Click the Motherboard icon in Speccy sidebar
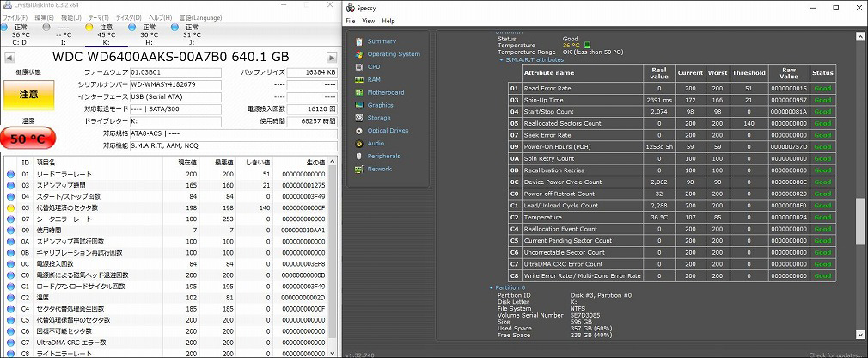This screenshot has height=358, width=868. [x=359, y=93]
